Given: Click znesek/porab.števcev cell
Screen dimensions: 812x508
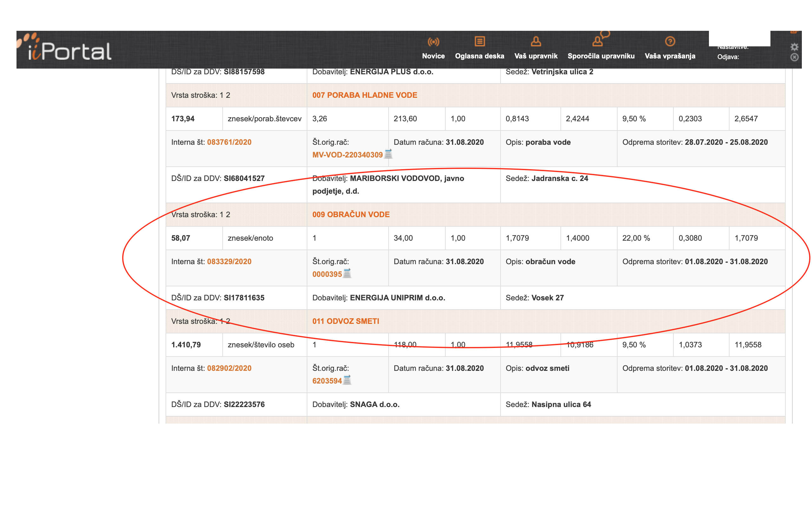Looking at the screenshot, I should coord(265,119).
